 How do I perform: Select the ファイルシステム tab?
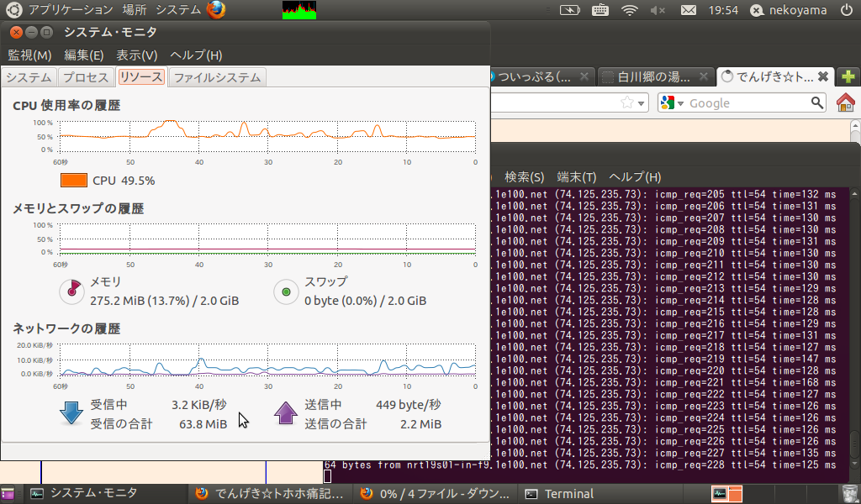[x=217, y=77]
